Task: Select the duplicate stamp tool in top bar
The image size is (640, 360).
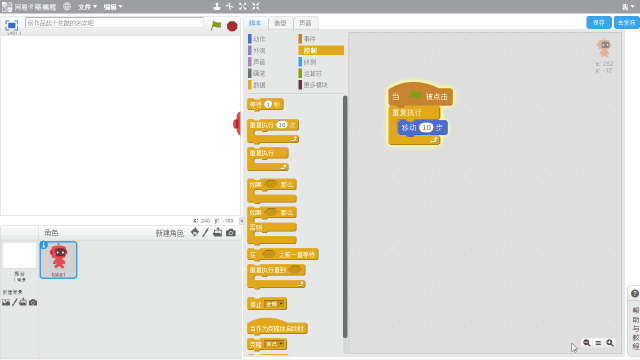Action: pyautogui.click(x=217, y=6)
